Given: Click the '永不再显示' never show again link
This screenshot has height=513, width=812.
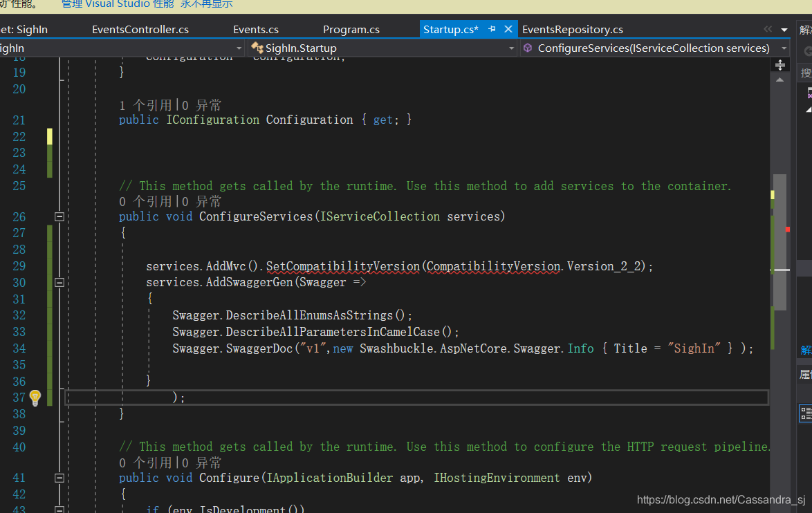Looking at the screenshot, I should point(207,4).
